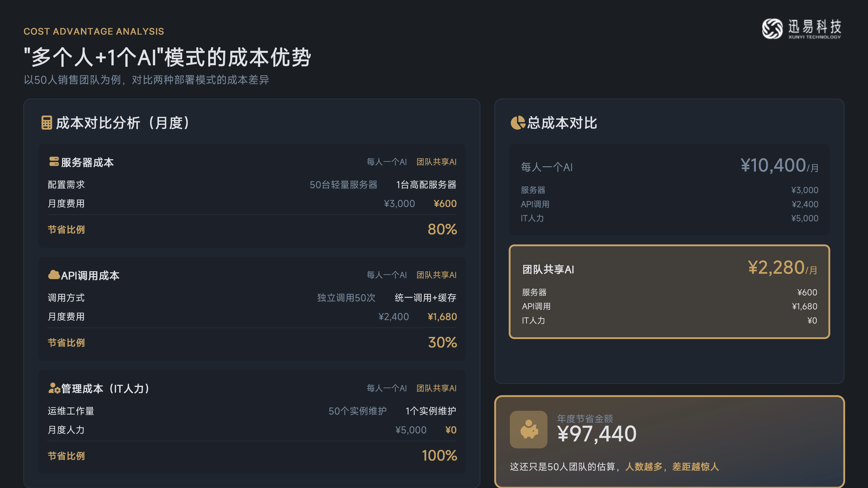
Task: Click the piggy bank savings icon
Action: click(528, 429)
